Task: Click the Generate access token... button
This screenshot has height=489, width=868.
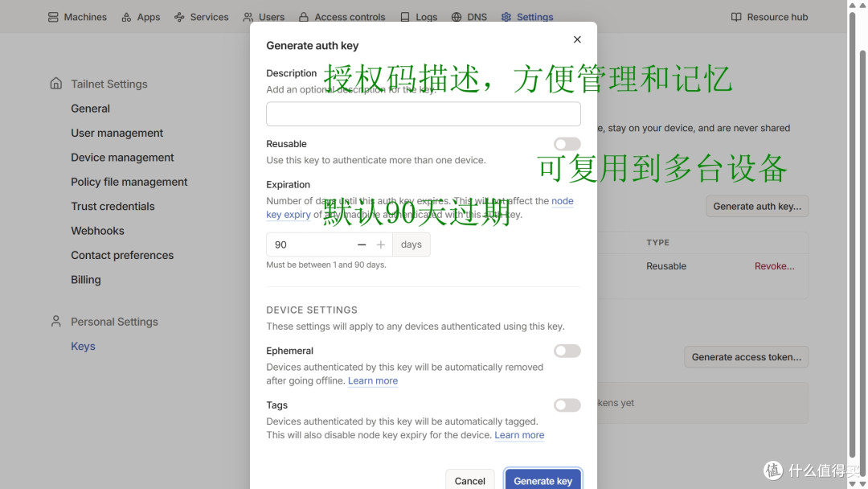Action: (746, 356)
